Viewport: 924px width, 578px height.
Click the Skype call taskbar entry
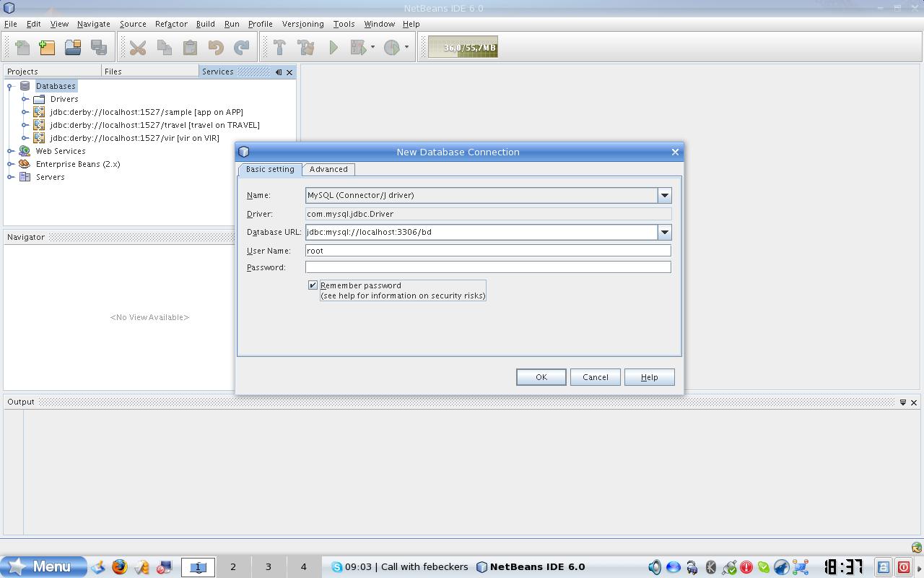pyautogui.click(x=400, y=567)
